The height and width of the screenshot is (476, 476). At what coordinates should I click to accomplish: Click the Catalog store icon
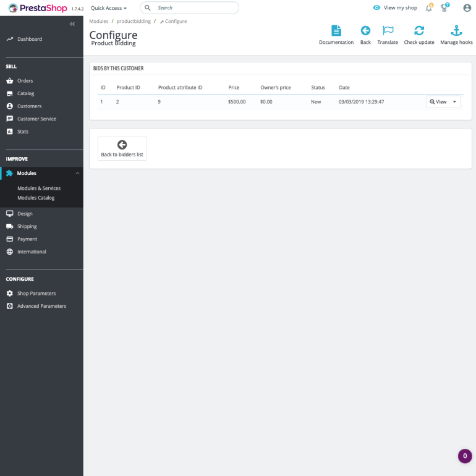(x=10, y=93)
